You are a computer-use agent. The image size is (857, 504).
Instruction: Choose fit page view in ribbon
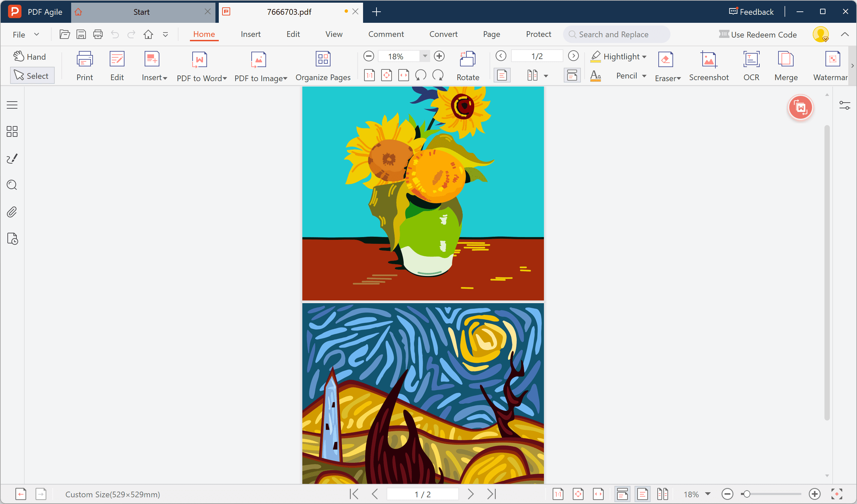[386, 75]
